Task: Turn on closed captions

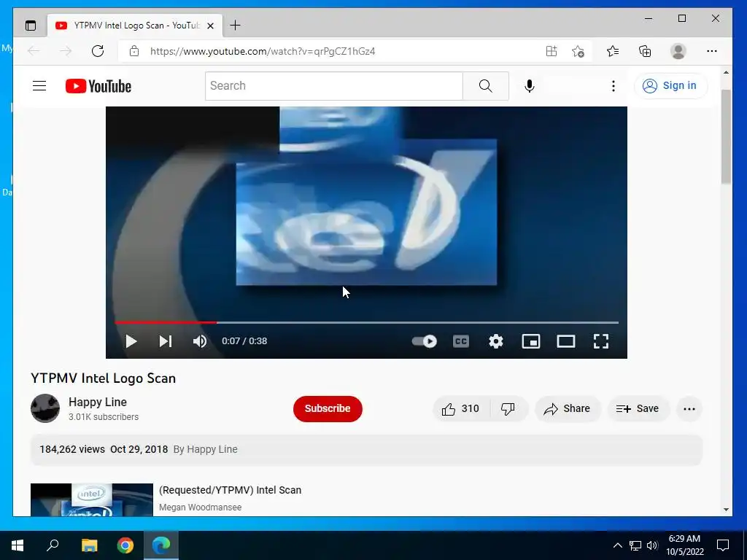Action: tap(461, 341)
